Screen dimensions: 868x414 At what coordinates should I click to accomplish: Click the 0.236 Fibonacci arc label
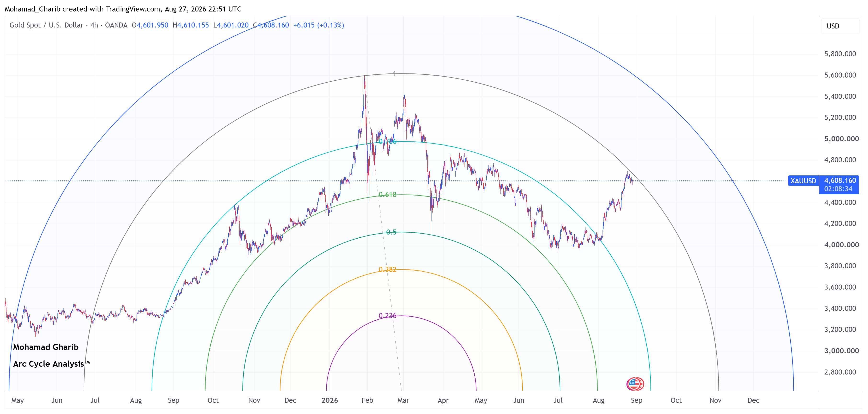point(387,316)
